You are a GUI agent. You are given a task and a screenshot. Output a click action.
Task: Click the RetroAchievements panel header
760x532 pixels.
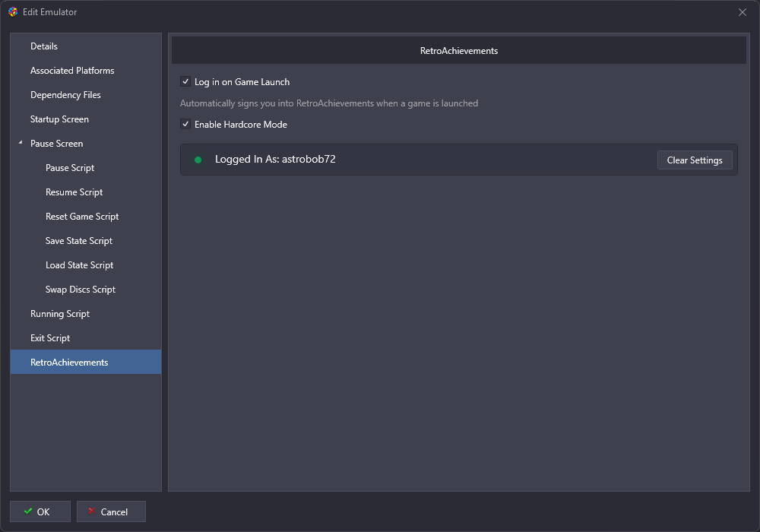click(458, 50)
